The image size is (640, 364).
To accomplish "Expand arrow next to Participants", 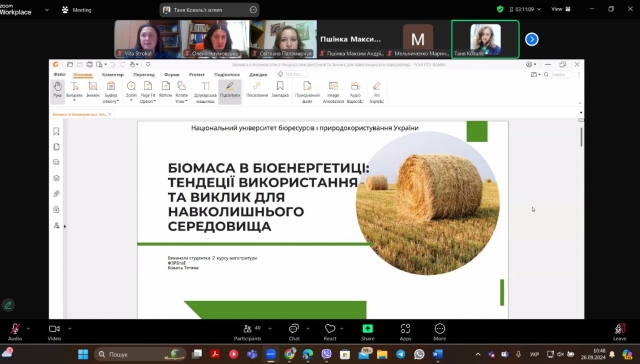I will click(x=270, y=328).
